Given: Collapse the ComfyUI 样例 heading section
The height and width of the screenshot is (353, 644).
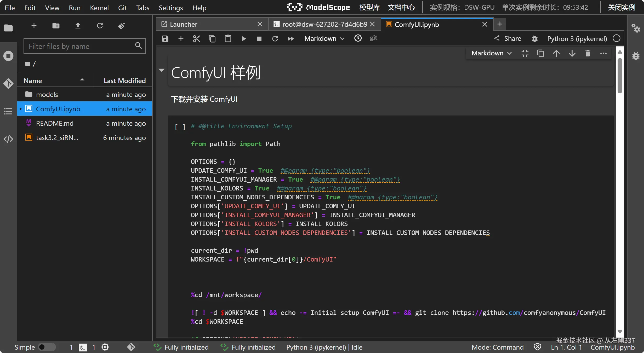Looking at the screenshot, I should click(162, 70).
